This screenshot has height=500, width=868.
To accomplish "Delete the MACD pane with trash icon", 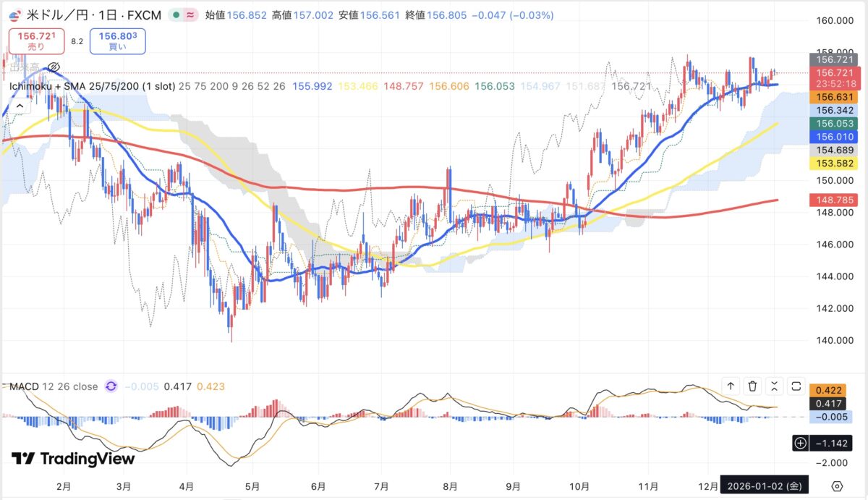I will [753, 386].
